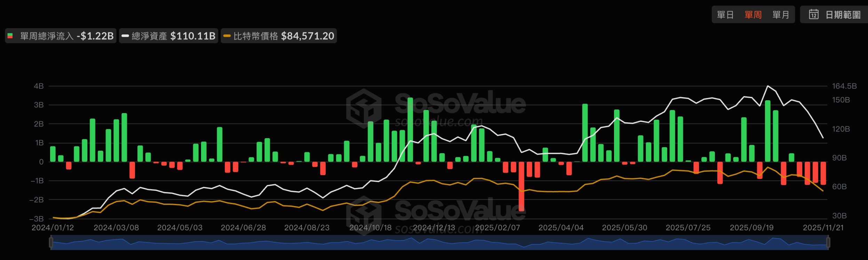The image size is (868, 260).
Task: Toggle the 單周總淨流入 series label
Action: point(67,36)
